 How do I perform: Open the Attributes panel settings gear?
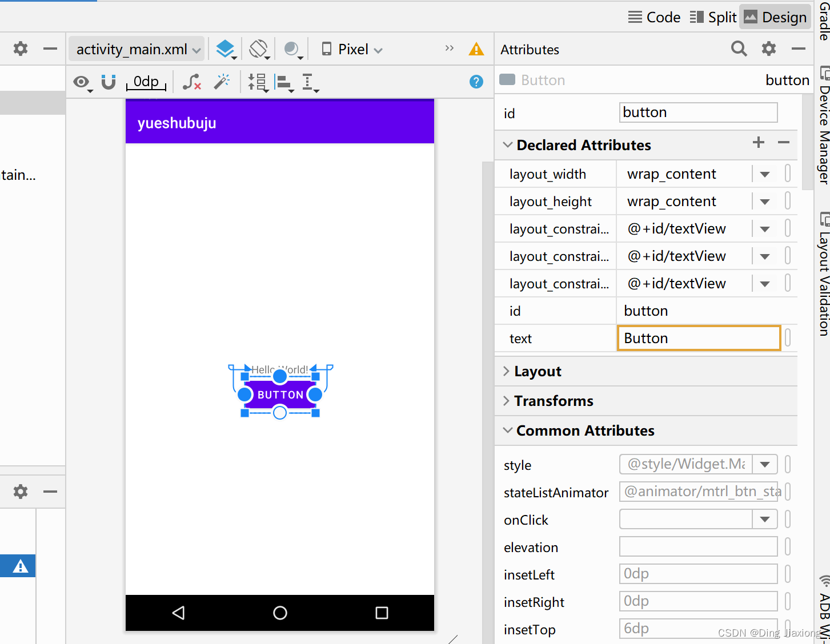(x=768, y=49)
